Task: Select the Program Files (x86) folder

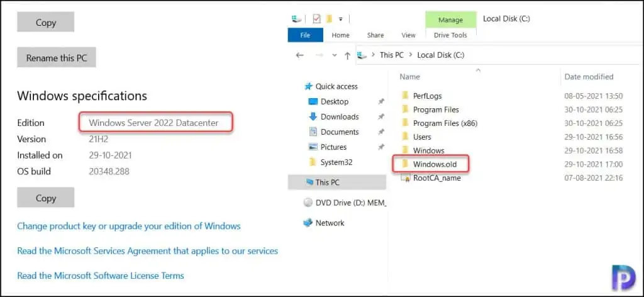Action: [445, 123]
